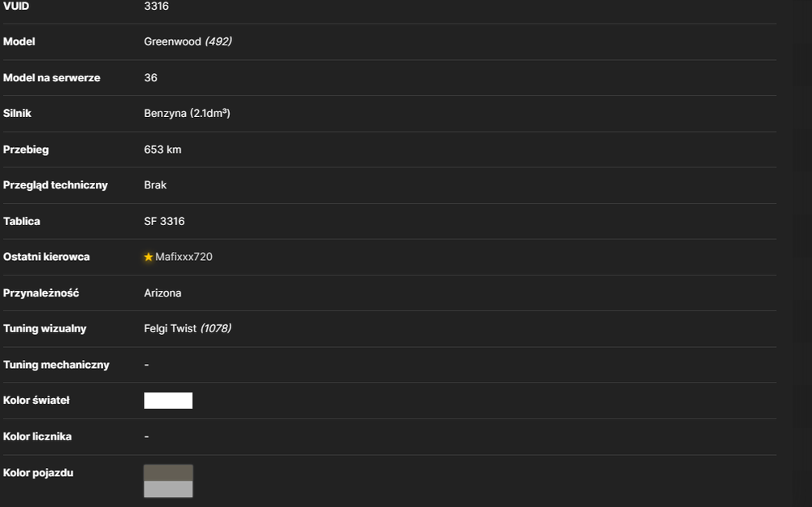
Task: Click the white Kolor świateł swatch
Action: pos(168,401)
